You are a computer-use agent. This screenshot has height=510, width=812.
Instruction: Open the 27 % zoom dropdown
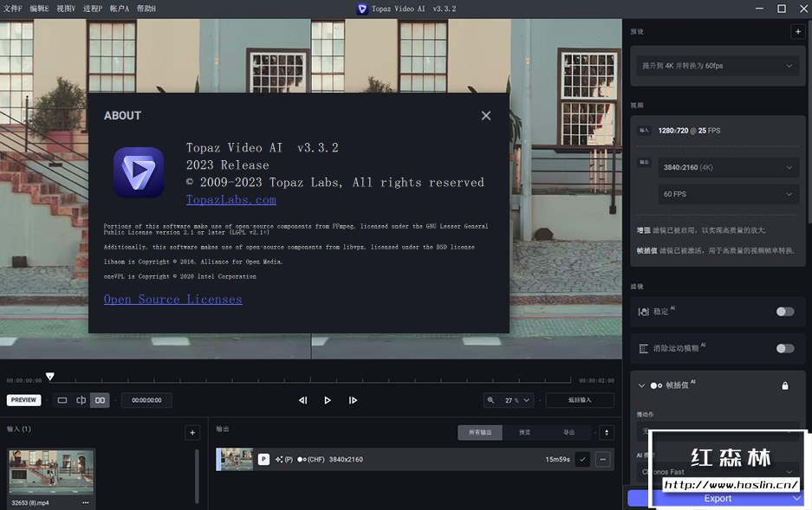pyautogui.click(x=518, y=400)
